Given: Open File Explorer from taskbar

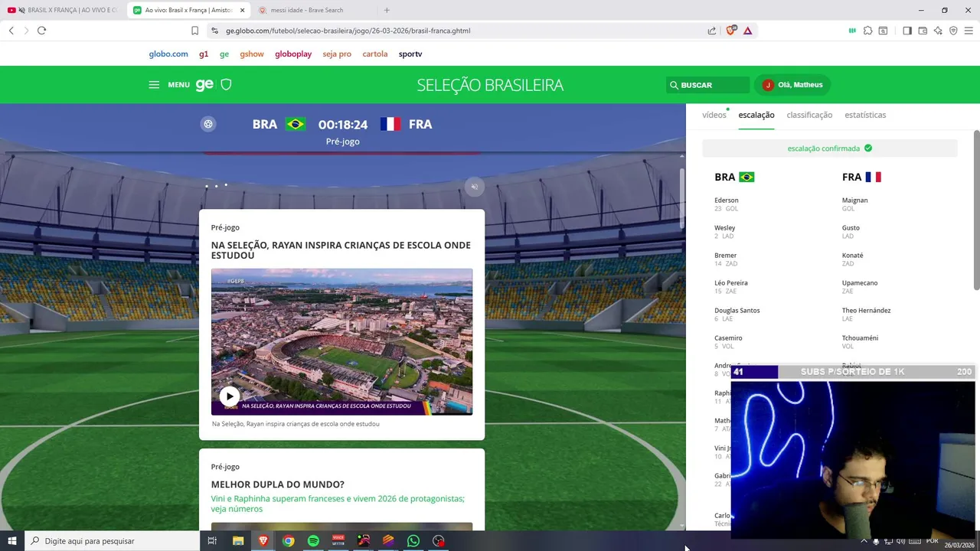Looking at the screenshot, I should [238, 541].
